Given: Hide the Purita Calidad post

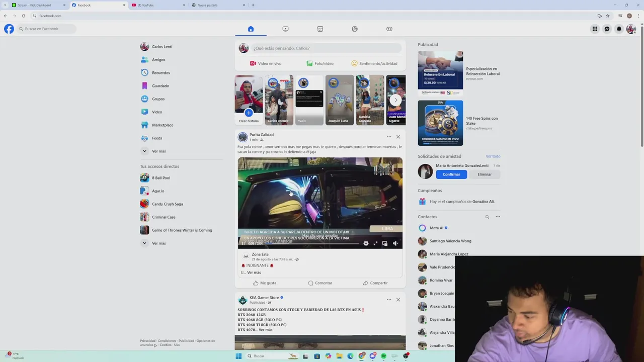Looking at the screenshot, I should click(x=398, y=137).
